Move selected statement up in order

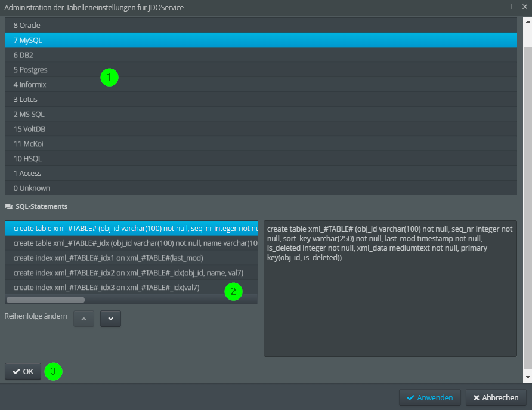click(x=83, y=319)
